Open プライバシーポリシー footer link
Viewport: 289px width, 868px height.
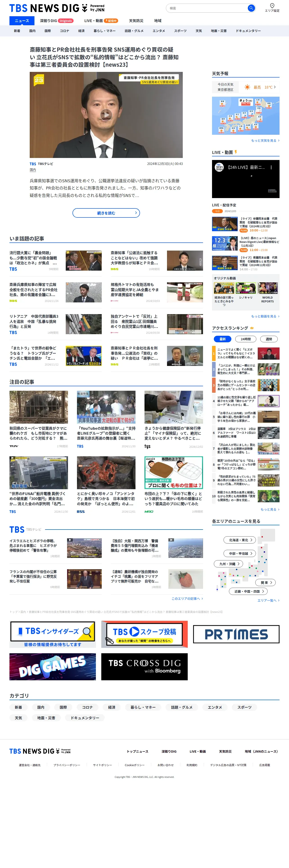67,765
